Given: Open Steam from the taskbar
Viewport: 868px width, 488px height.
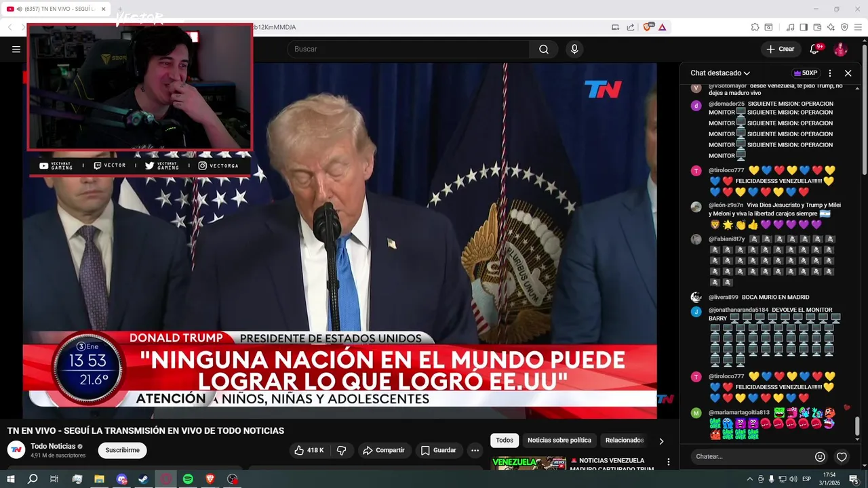Looking at the screenshot, I should (x=144, y=479).
